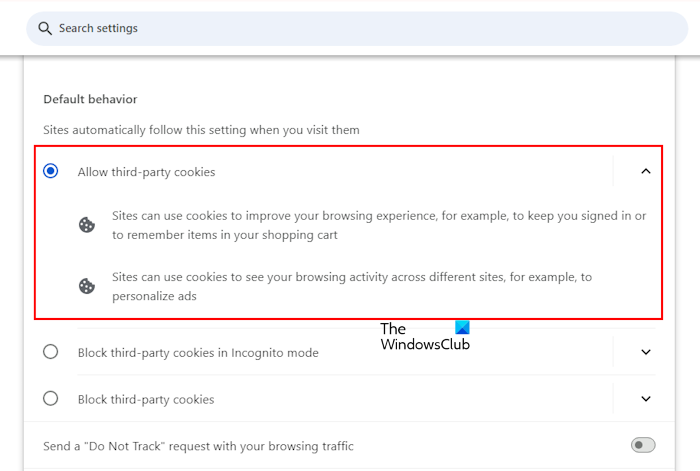Click Sites automatically follow this setting text
Viewport: 700px width, 471px height.
201,130
